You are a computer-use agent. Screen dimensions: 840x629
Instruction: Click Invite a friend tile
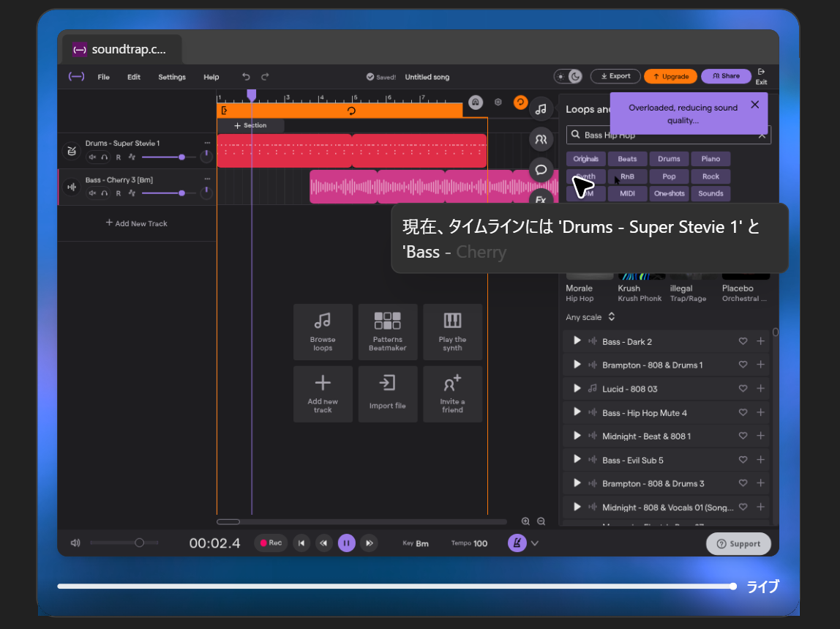click(x=452, y=394)
